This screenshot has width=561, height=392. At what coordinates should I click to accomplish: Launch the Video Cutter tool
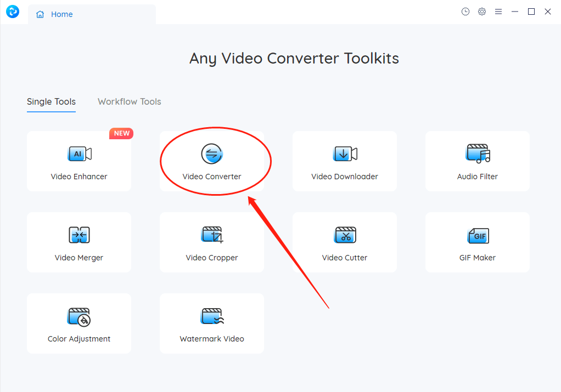click(344, 242)
